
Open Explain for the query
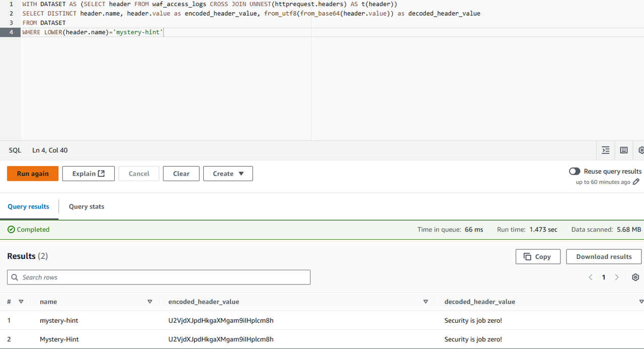pos(89,174)
